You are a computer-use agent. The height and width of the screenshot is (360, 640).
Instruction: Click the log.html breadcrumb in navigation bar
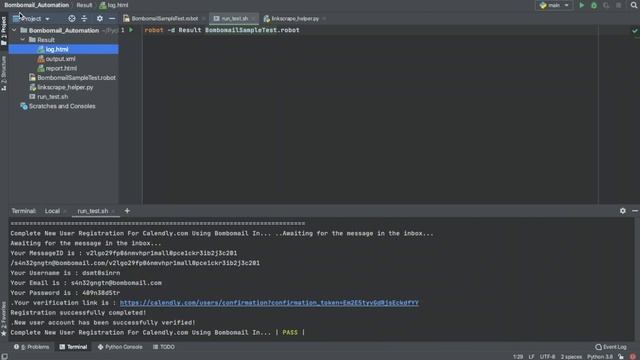click(x=114, y=5)
